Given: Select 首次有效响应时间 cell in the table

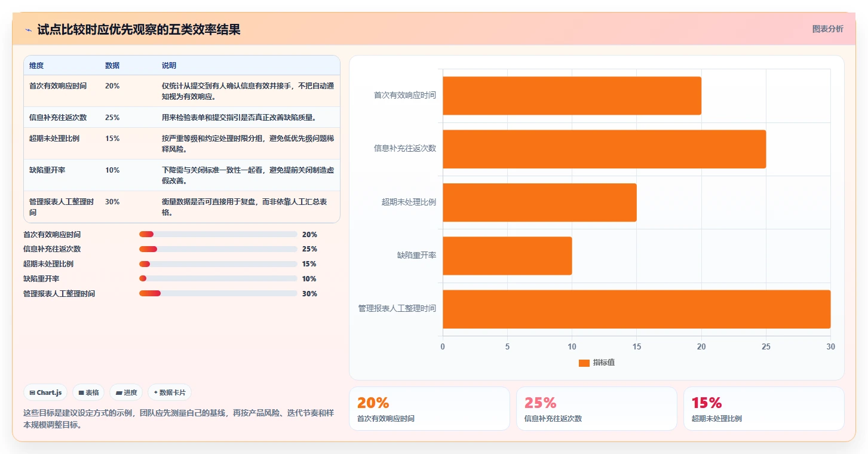Looking at the screenshot, I should click(x=58, y=86).
